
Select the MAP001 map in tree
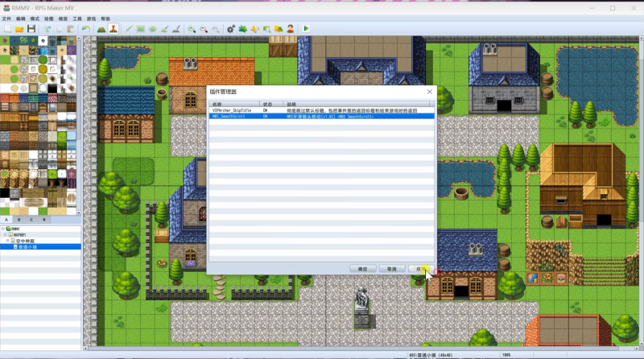pyautogui.click(x=19, y=235)
